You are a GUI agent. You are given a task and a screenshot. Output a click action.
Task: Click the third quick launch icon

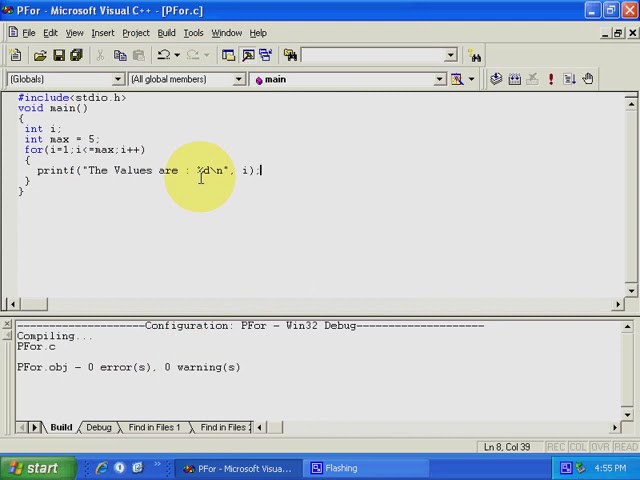(138, 468)
